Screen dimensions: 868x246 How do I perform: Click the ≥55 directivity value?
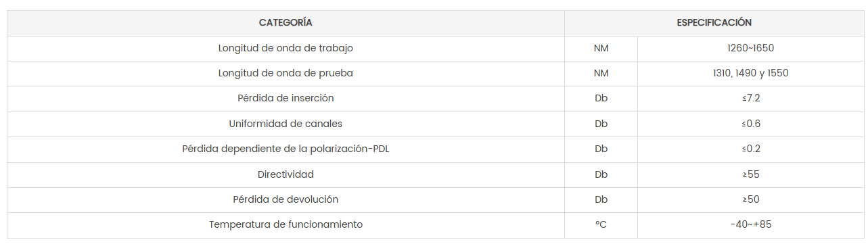tap(750, 175)
